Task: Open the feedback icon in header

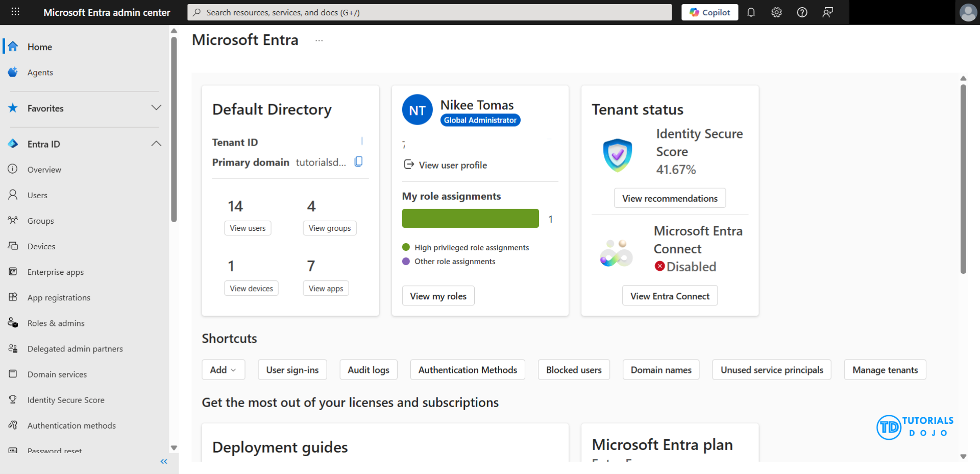Action: coord(827,12)
